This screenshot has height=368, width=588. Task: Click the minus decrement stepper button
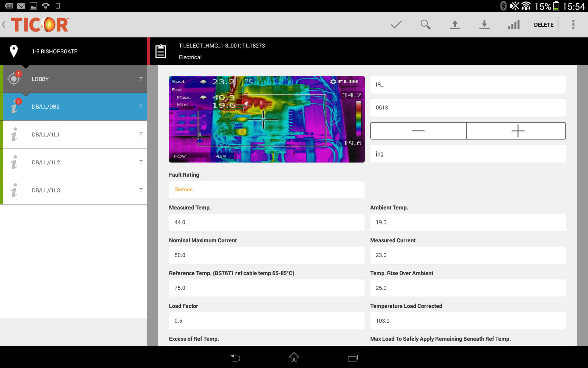pyautogui.click(x=419, y=131)
